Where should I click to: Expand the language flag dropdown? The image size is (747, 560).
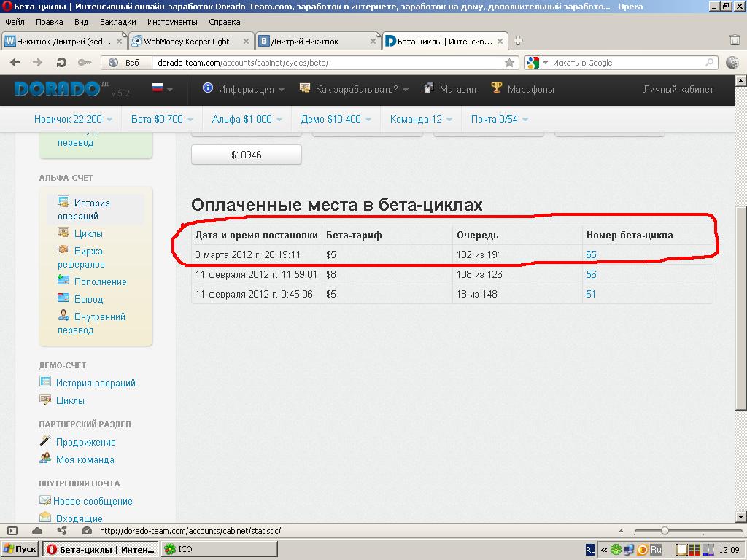coord(162,89)
